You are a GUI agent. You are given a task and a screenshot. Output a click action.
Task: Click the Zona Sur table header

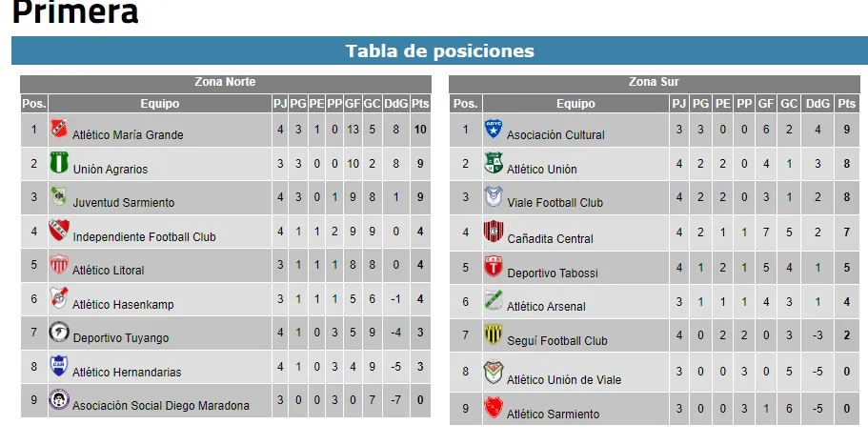(654, 83)
